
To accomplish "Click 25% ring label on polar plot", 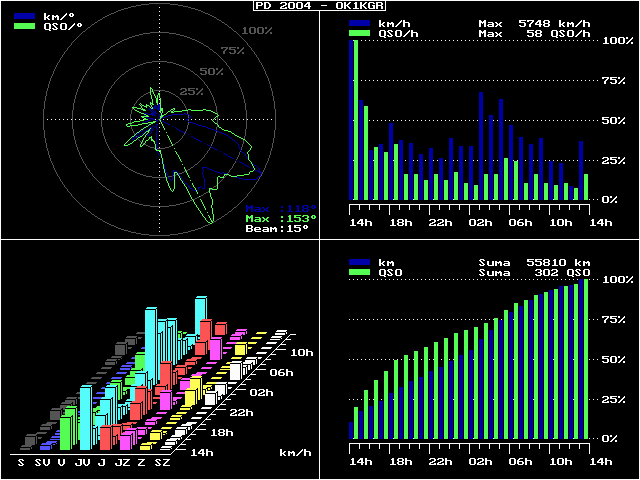I will pos(191,91).
